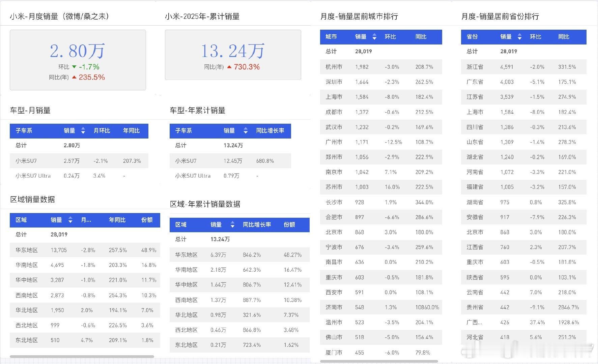Select 安徽省 row in province ranking
The image size is (598, 364).
pyautogui.click(x=524, y=217)
